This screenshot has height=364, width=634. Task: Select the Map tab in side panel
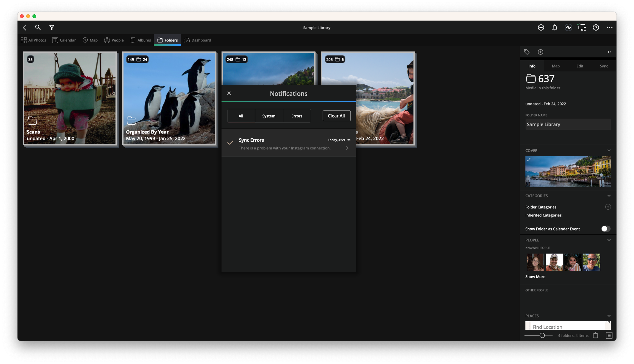pos(556,66)
